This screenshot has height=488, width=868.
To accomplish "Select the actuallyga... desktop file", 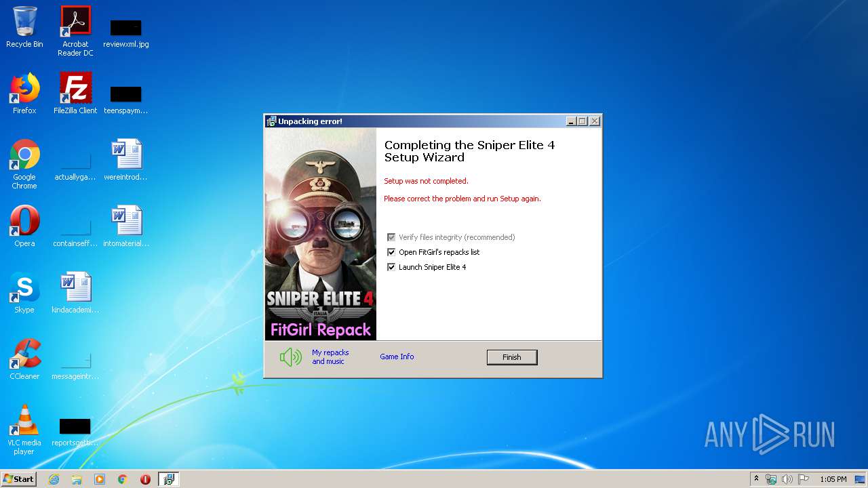I will point(75,166).
